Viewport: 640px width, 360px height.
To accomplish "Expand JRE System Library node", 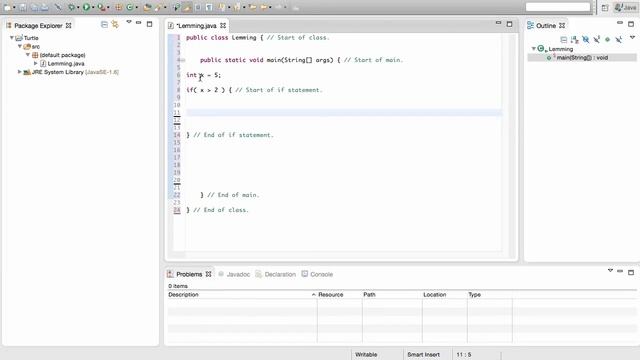I will pos(19,72).
